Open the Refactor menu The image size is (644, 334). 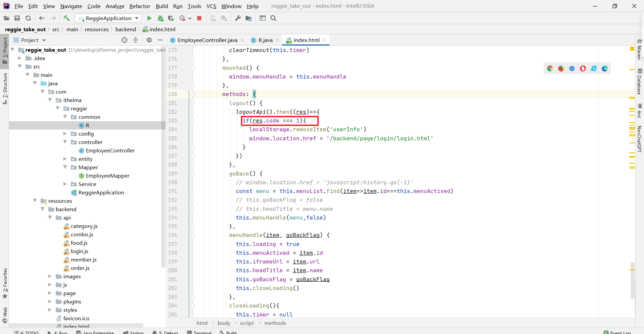(x=140, y=6)
